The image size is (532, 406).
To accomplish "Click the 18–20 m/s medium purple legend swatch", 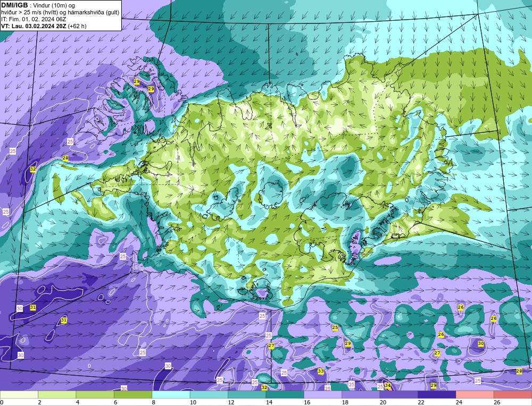I will pyautogui.click(x=361, y=395).
